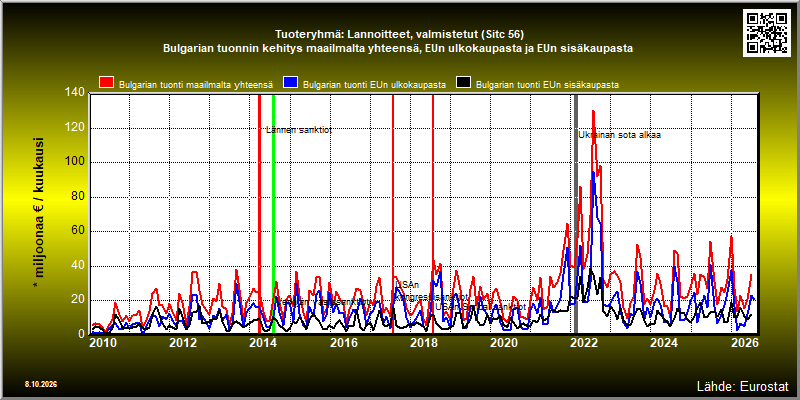This screenshot has height=400, width=800.
Task: Select legend label 'Bulgarian tuonti EUn ulkokaupasta'
Action: [x=374, y=85]
